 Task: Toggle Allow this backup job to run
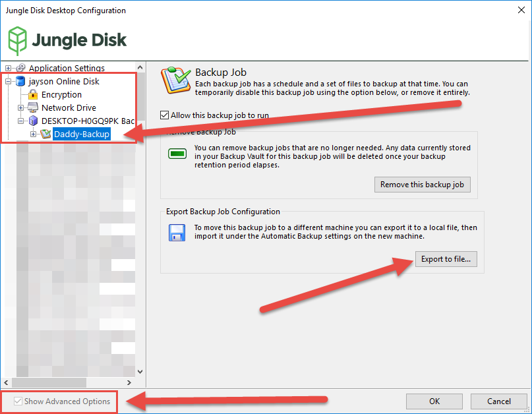pos(165,115)
